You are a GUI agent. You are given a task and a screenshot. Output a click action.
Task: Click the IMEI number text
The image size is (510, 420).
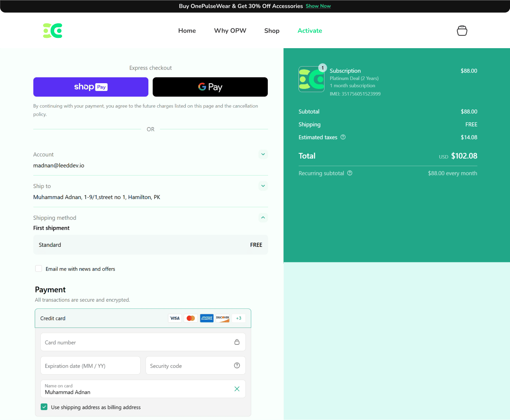click(x=355, y=94)
